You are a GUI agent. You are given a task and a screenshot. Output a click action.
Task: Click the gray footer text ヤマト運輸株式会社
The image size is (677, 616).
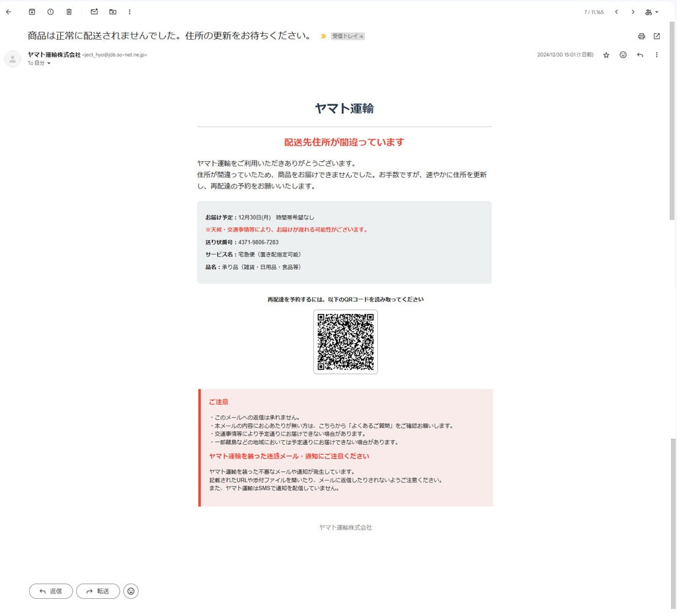345,527
